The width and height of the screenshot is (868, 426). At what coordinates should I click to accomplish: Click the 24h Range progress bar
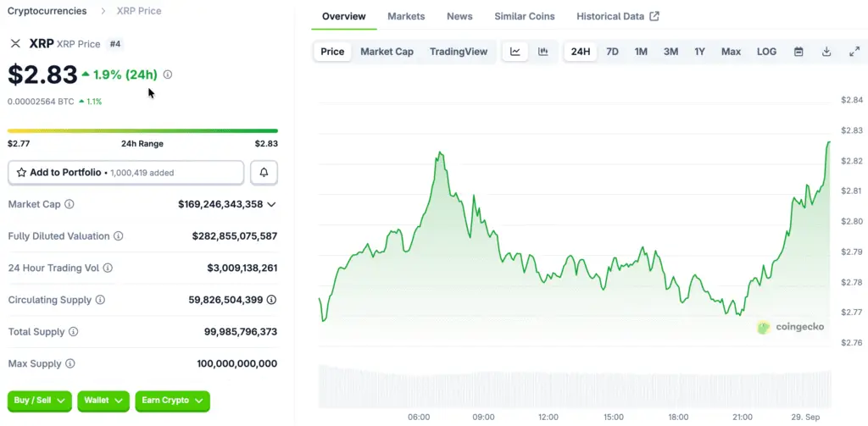(x=142, y=130)
